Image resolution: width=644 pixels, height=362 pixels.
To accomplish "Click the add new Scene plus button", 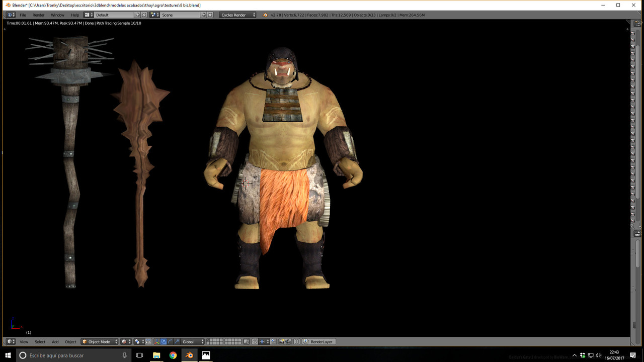I will pos(204,15).
